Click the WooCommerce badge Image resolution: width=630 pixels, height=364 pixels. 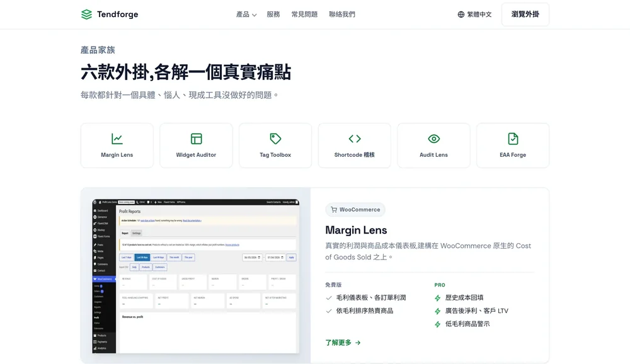click(x=355, y=210)
